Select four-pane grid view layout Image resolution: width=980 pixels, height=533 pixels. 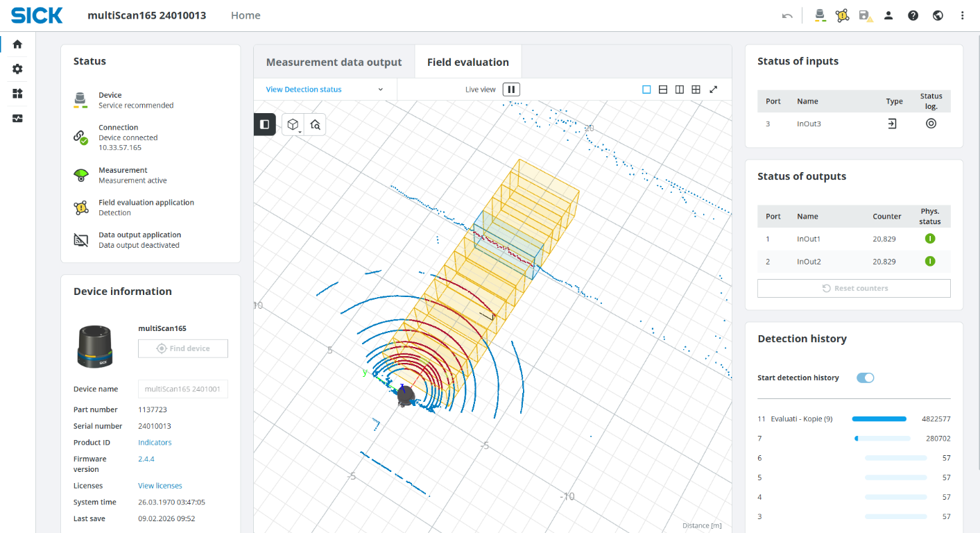(x=696, y=90)
